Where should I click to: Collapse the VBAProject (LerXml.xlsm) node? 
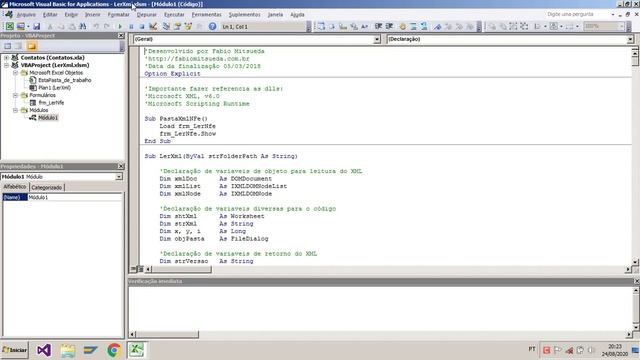point(7,65)
